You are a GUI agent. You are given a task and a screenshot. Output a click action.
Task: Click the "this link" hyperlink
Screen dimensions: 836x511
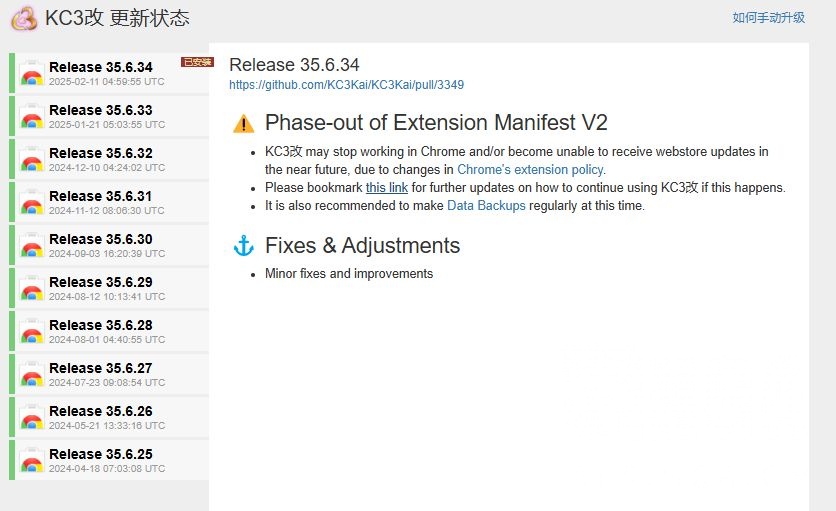click(386, 188)
